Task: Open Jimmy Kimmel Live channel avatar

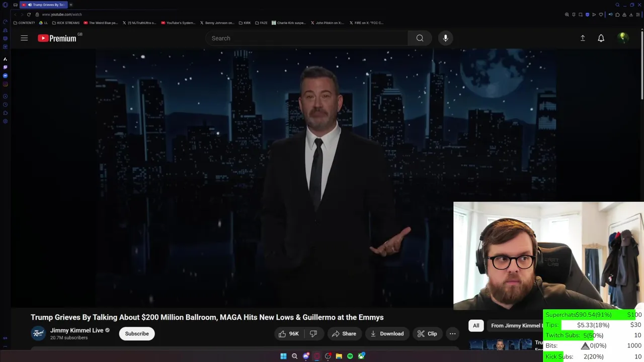Action: (38, 333)
